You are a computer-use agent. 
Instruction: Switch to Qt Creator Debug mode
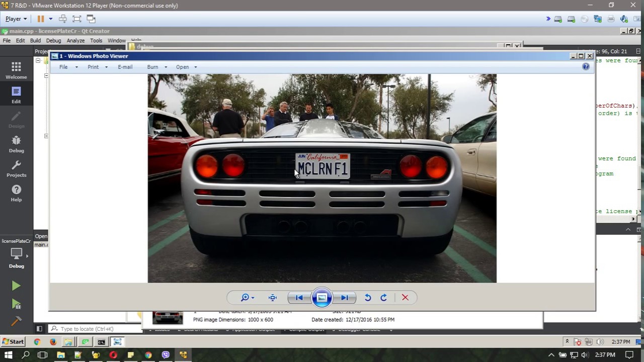[x=16, y=144]
